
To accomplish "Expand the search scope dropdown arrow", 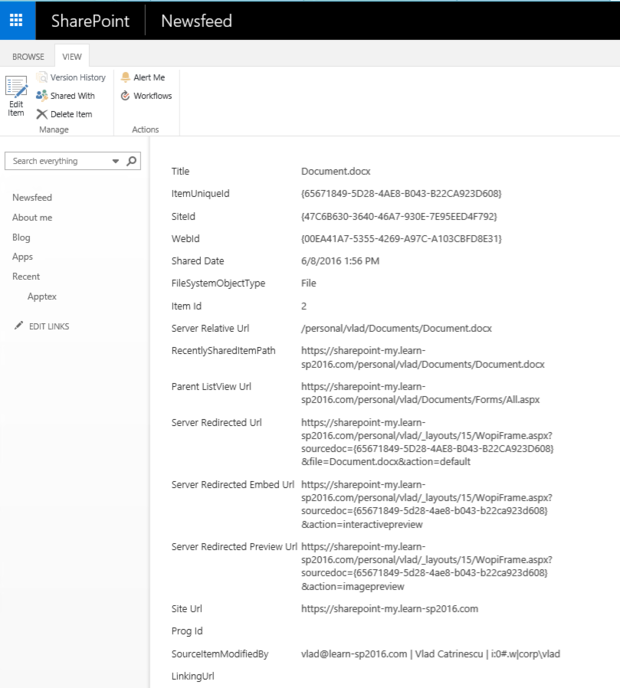I will [x=115, y=161].
